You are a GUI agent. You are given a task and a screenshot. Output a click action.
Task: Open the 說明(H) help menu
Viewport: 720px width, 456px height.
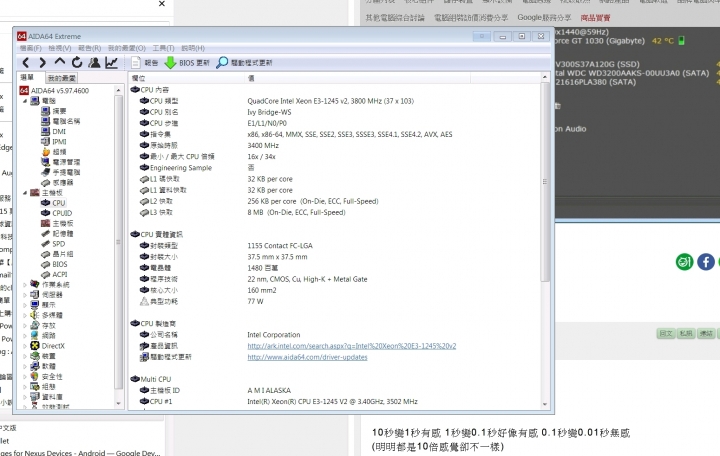click(193, 48)
